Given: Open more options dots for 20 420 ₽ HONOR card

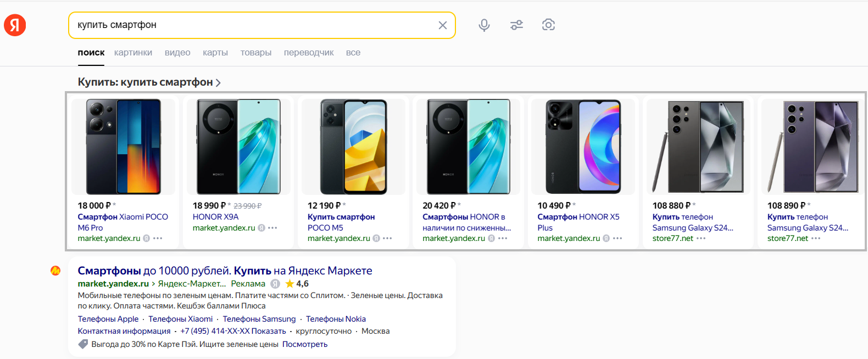Looking at the screenshot, I should pos(503,238).
